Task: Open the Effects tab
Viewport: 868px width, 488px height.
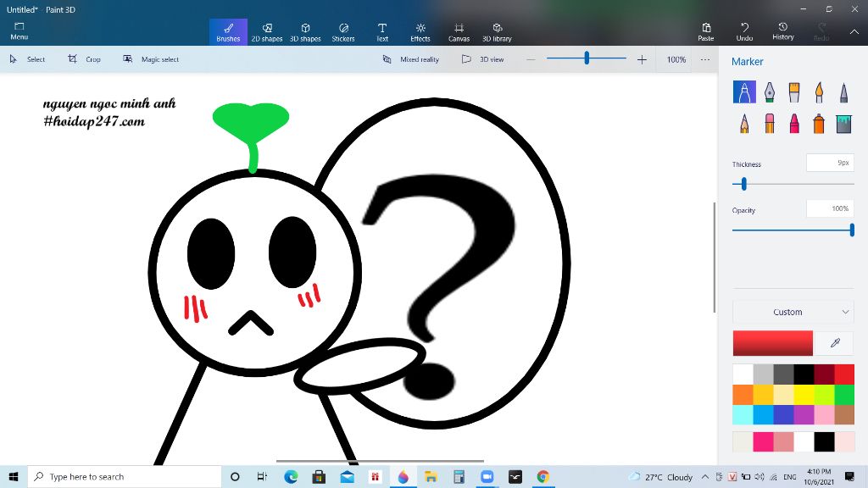Action: (x=420, y=32)
